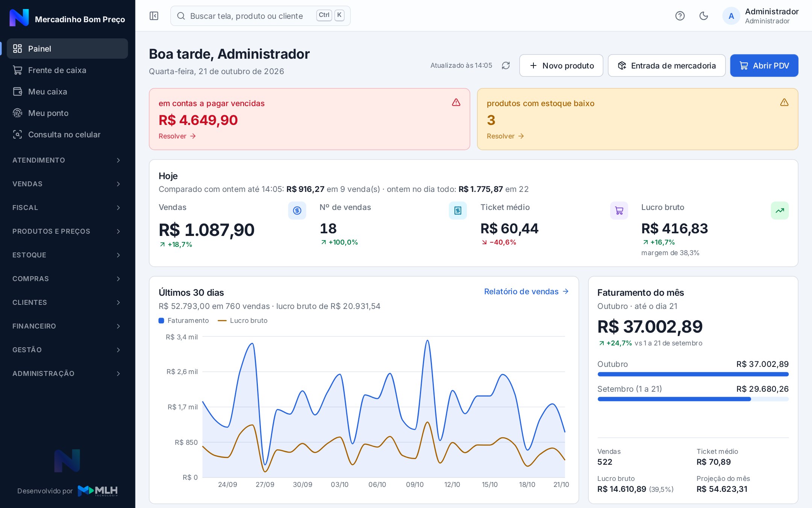Open Painel in the sidebar
This screenshot has width=812, height=508.
coord(67,49)
